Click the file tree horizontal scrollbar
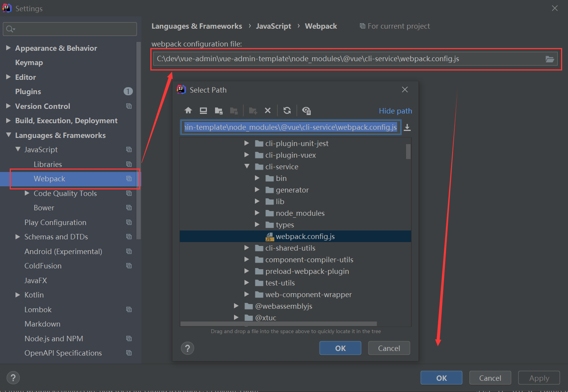The image size is (568, 392). point(279,324)
